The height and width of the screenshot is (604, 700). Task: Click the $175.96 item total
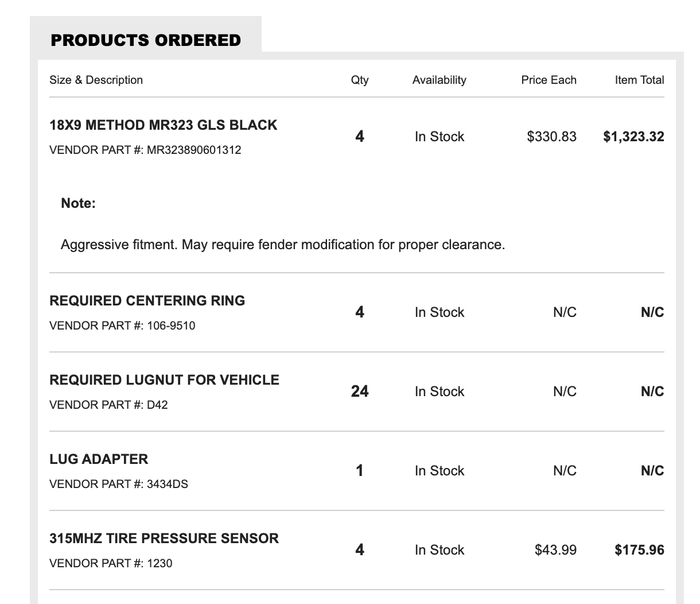pos(639,550)
